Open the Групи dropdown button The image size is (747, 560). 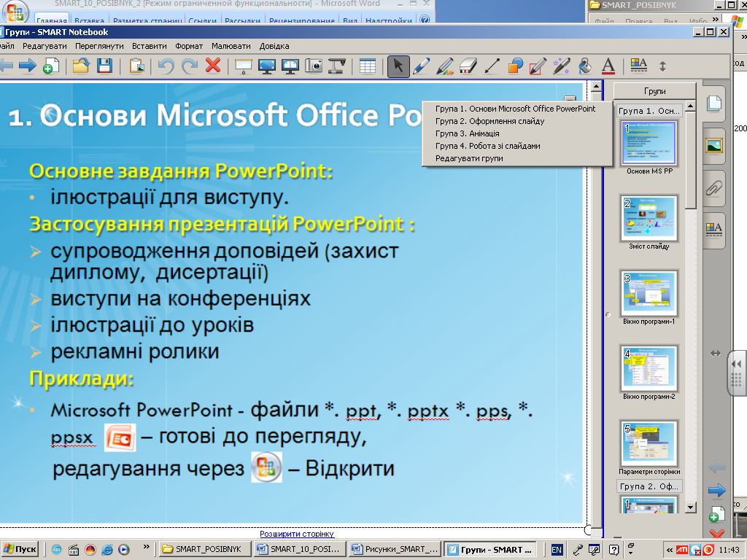(x=654, y=91)
